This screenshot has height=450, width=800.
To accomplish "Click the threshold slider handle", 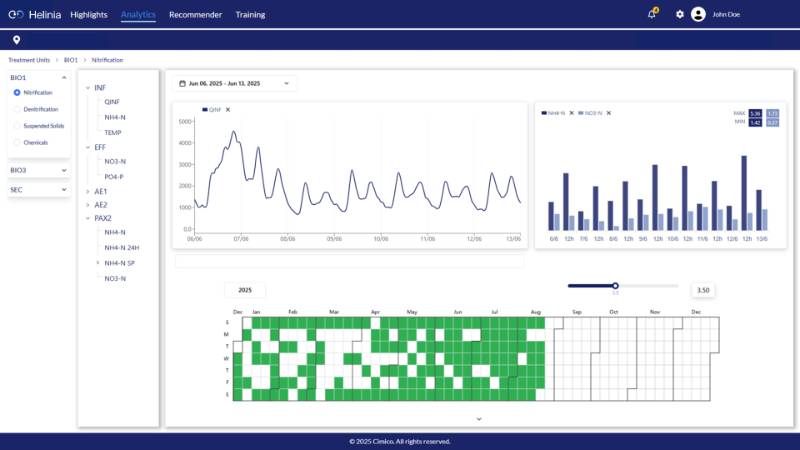I will point(615,286).
